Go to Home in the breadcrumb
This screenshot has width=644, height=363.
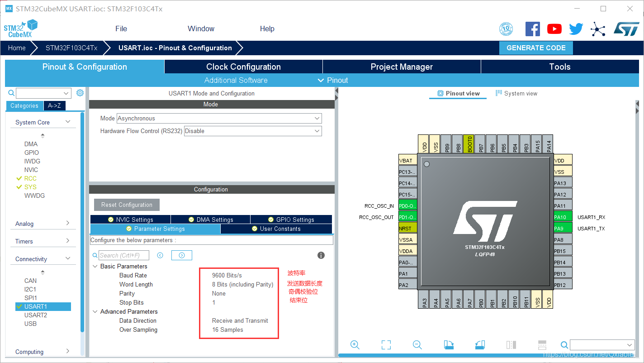click(17, 48)
